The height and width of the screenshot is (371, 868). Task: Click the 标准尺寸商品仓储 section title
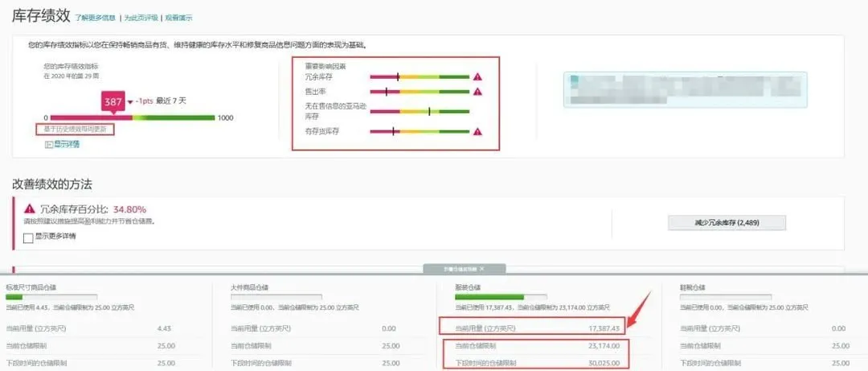click(x=31, y=288)
